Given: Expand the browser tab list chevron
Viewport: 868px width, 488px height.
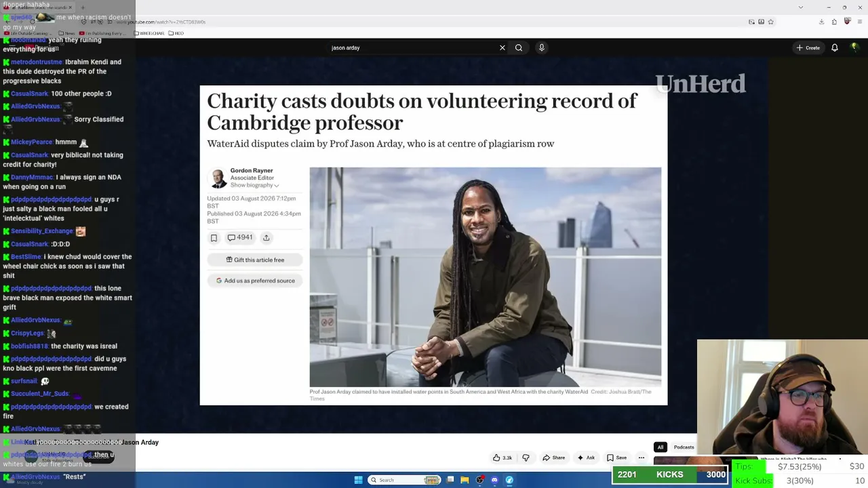Looking at the screenshot, I should (801, 7).
